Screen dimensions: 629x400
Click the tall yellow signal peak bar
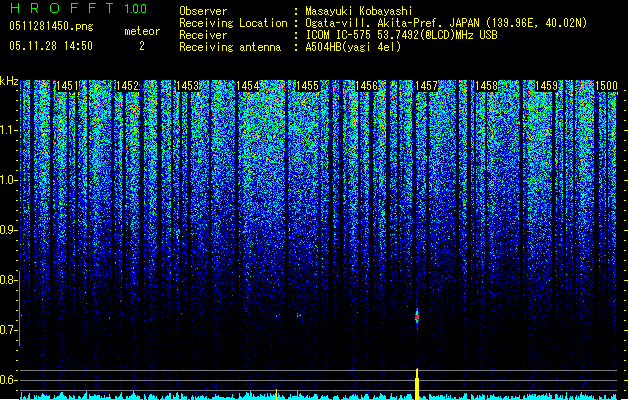417,384
